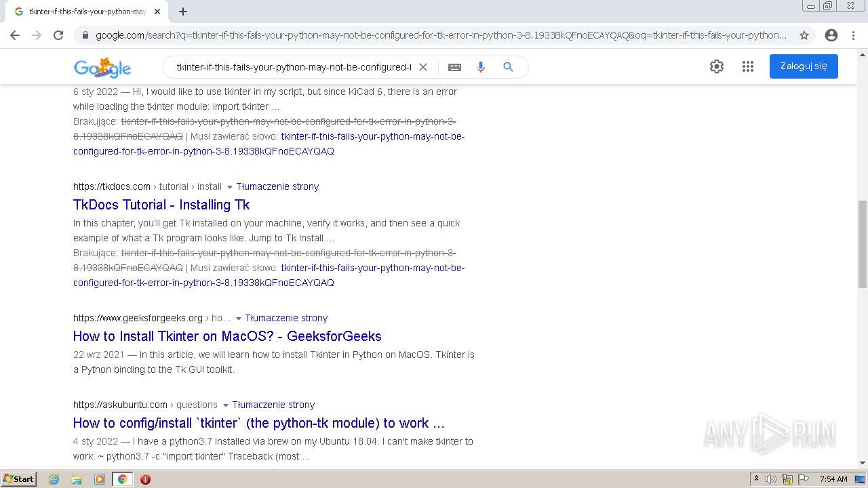Click Tłumaczenie strony for the geeksforgeeks result
Viewport: 868px width, 488px height.
pyautogui.click(x=286, y=318)
